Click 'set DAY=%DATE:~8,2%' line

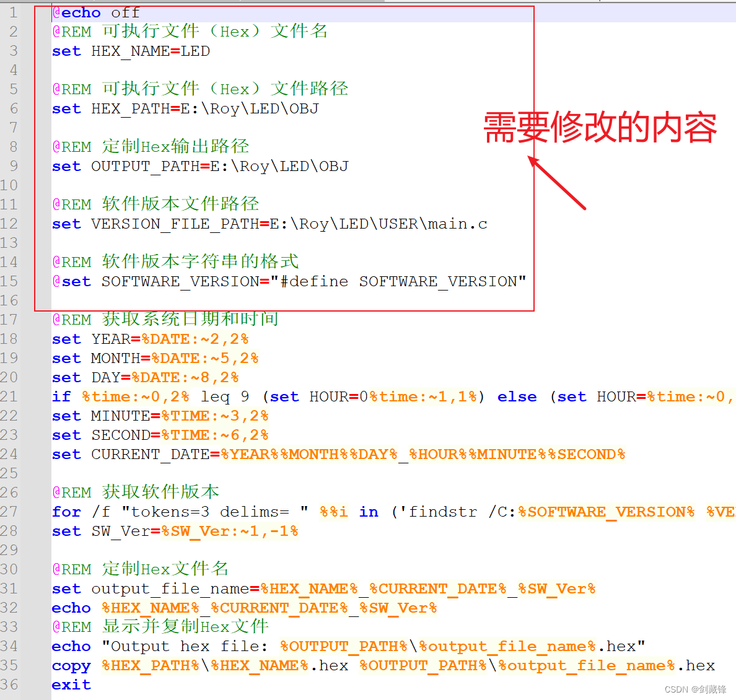(x=146, y=378)
